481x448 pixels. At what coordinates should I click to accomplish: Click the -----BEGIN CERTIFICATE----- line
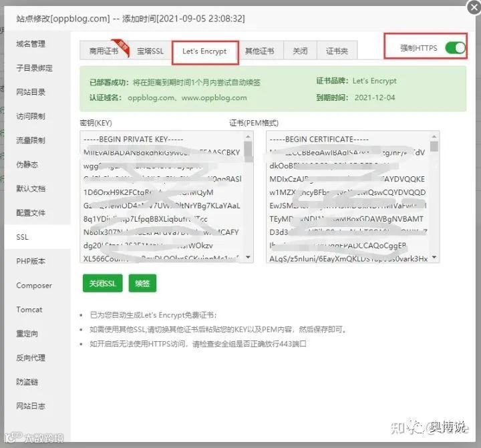pyautogui.click(x=319, y=140)
